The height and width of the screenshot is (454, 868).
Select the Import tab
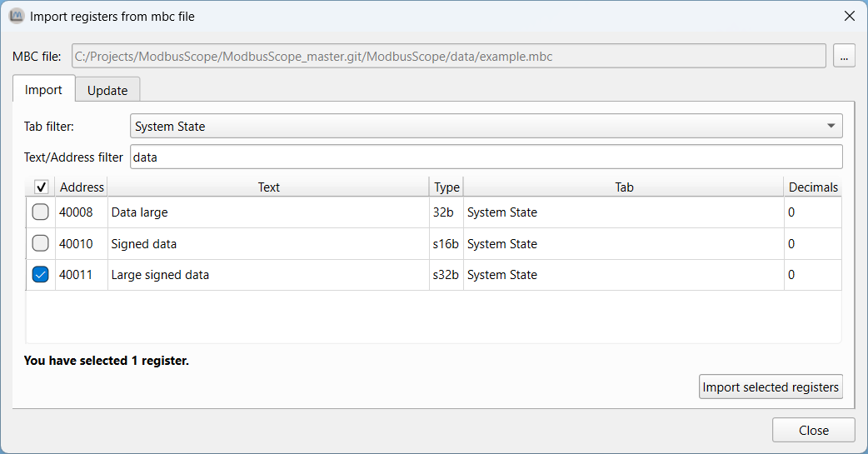(43, 90)
